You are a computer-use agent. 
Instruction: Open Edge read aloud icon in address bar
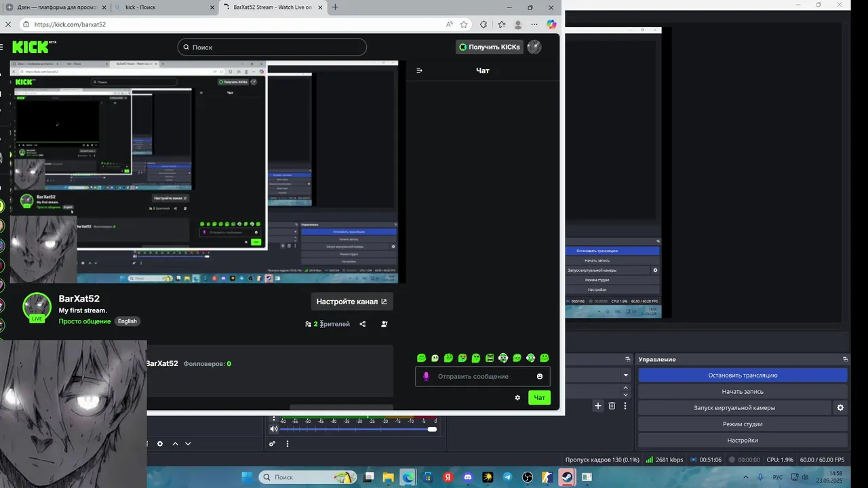coord(449,24)
